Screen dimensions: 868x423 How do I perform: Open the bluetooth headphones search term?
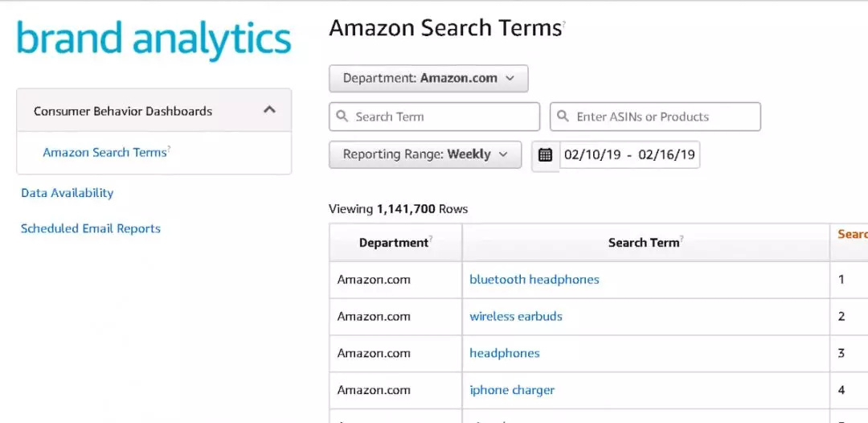[534, 280]
